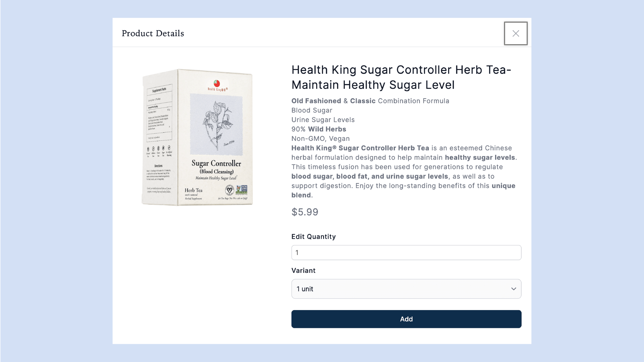Click the 'Old Fashioned' bold text

pyautogui.click(x=316, y=101)
